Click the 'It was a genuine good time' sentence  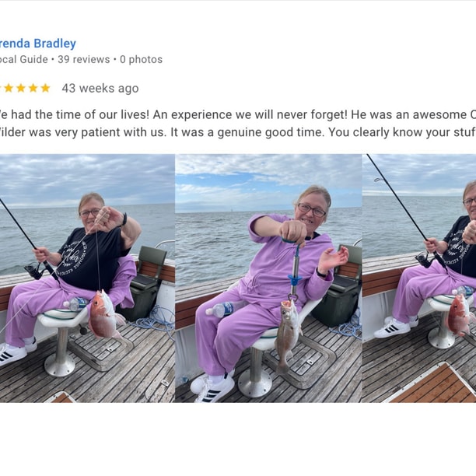247,132
